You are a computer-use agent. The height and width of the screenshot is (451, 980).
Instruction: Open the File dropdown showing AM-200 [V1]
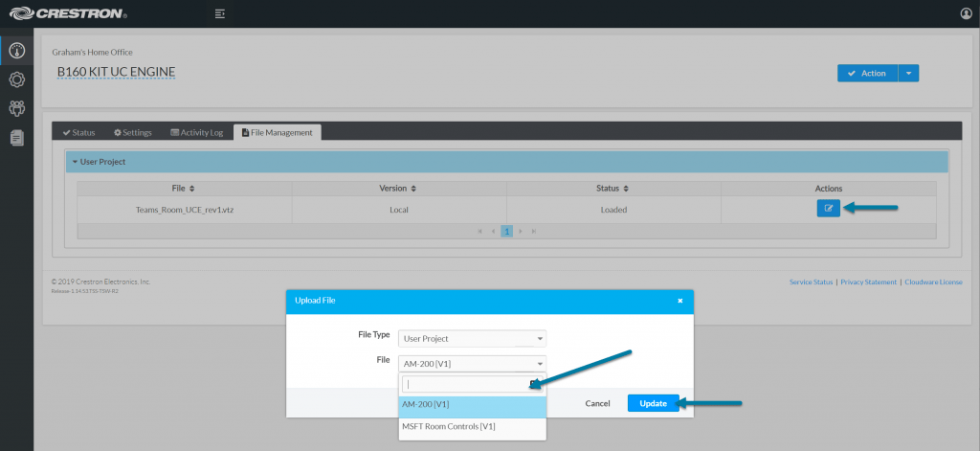(472, 364)
